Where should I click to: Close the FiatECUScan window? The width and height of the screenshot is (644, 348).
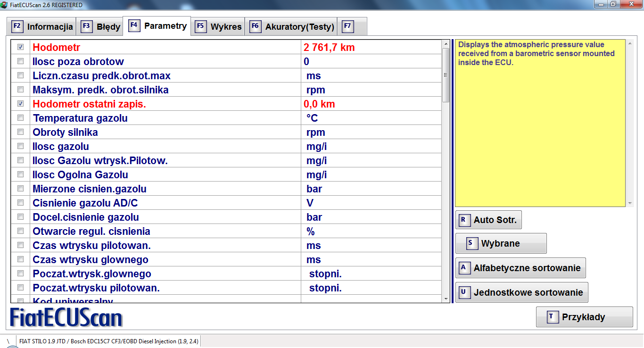[630, 4]
